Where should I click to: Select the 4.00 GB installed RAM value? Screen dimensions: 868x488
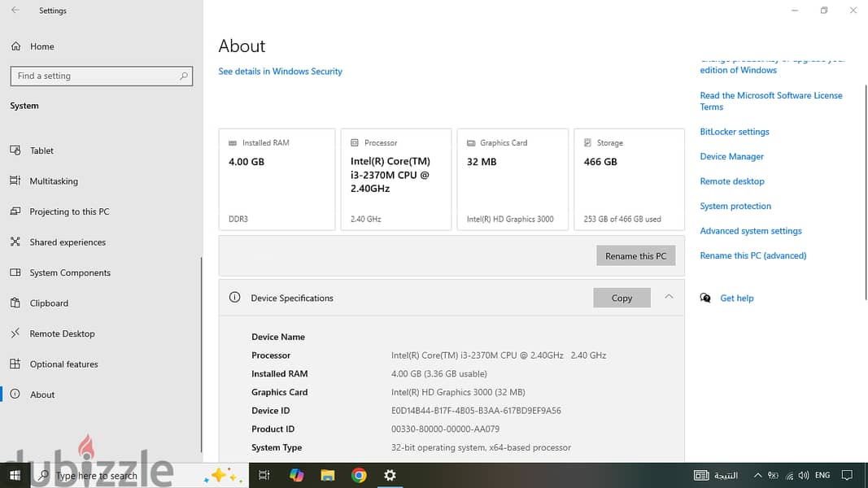[x=246, y=162]
